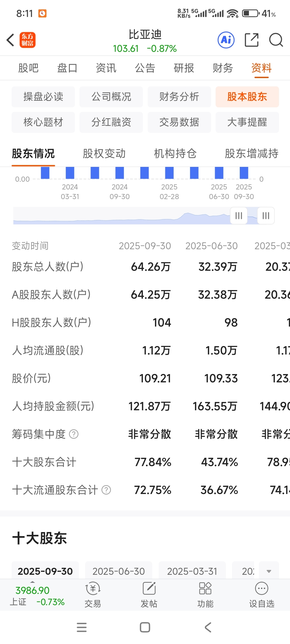This screenshot has height=644, width=290.
Task: Tap the 十大股东 section heading
Action: [39, 538]
